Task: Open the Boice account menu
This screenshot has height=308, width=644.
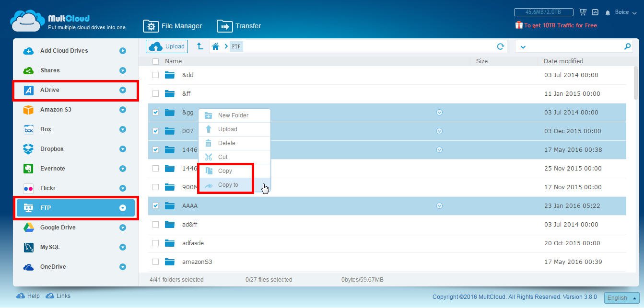Action: [x=626, y=12]
